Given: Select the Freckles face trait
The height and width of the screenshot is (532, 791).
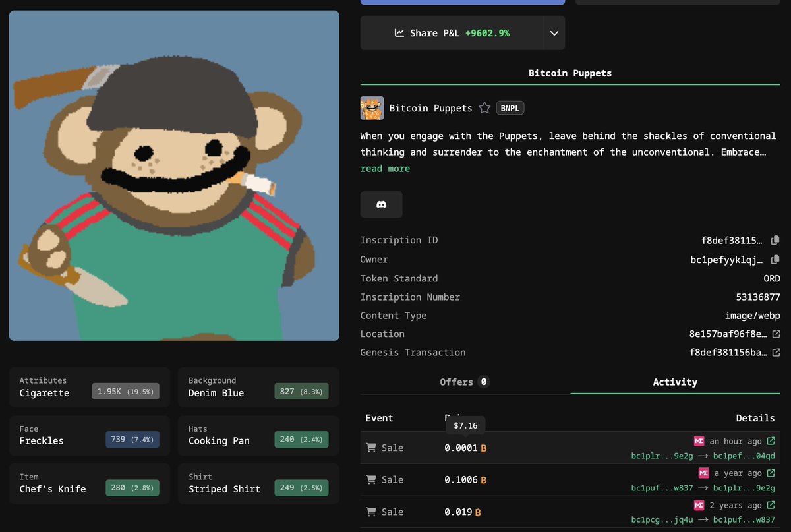Looking at the screenshot, I should click(x=89, y=435).
